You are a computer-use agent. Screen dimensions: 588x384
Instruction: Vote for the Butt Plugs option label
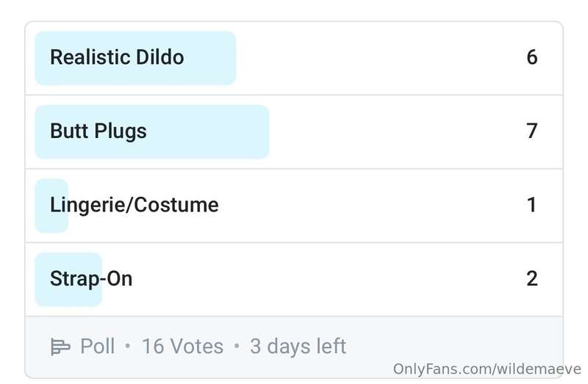[98, 131]
